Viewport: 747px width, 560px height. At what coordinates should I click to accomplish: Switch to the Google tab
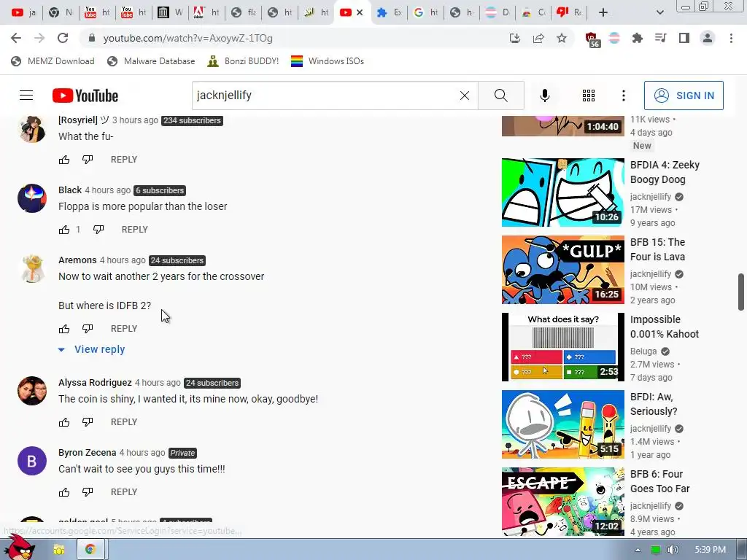425,12
